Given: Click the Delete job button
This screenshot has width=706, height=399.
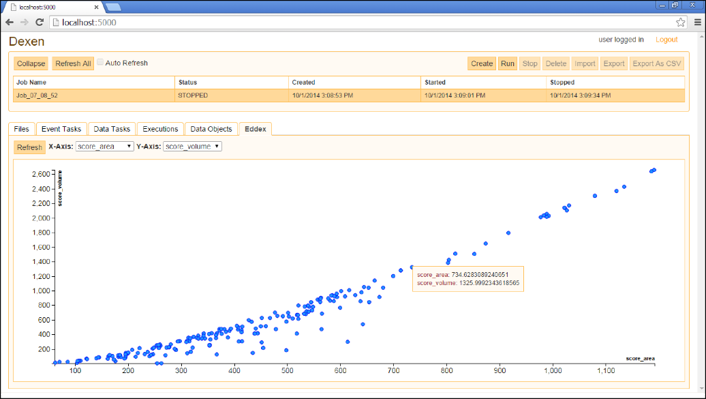Looking at the screenshot, I should click(x=556, y=63).
